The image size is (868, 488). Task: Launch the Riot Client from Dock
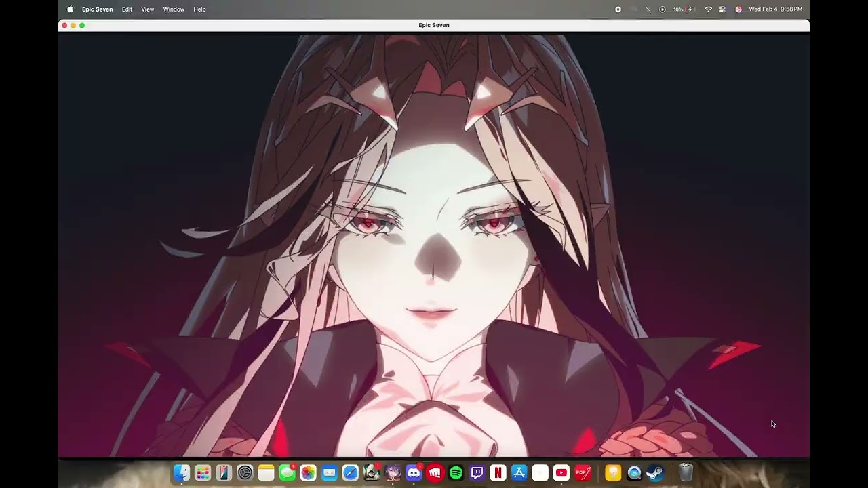click(435, 472)
